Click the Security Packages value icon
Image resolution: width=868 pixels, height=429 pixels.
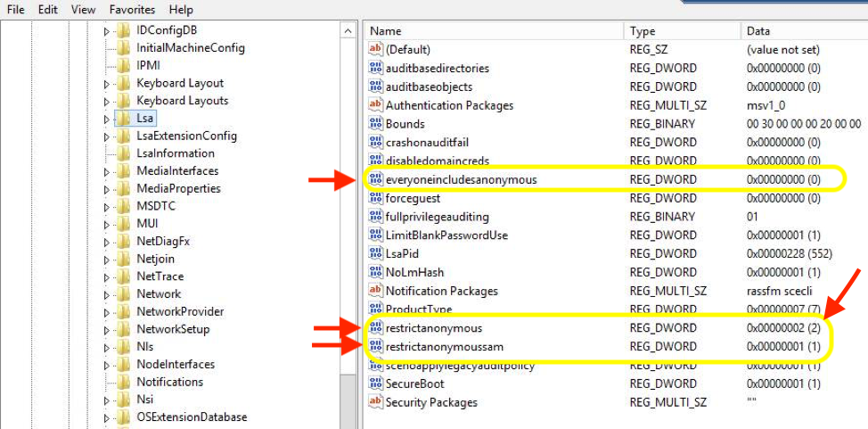[376, 402]
